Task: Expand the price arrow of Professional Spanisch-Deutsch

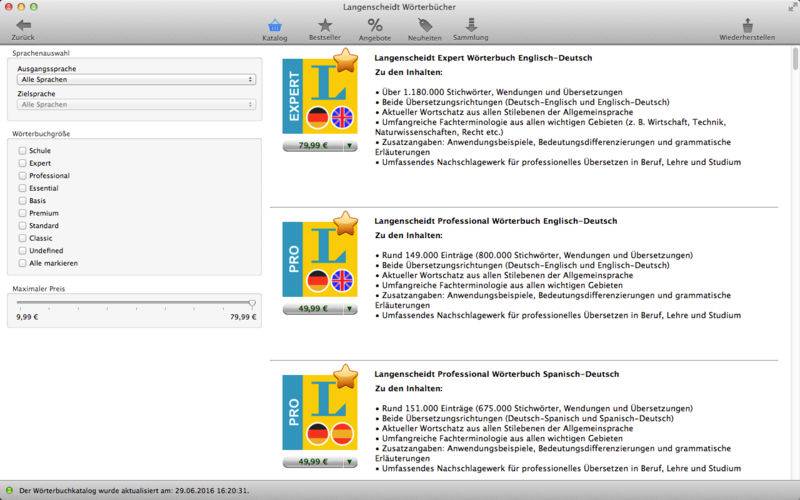Action: coord(349,462)
